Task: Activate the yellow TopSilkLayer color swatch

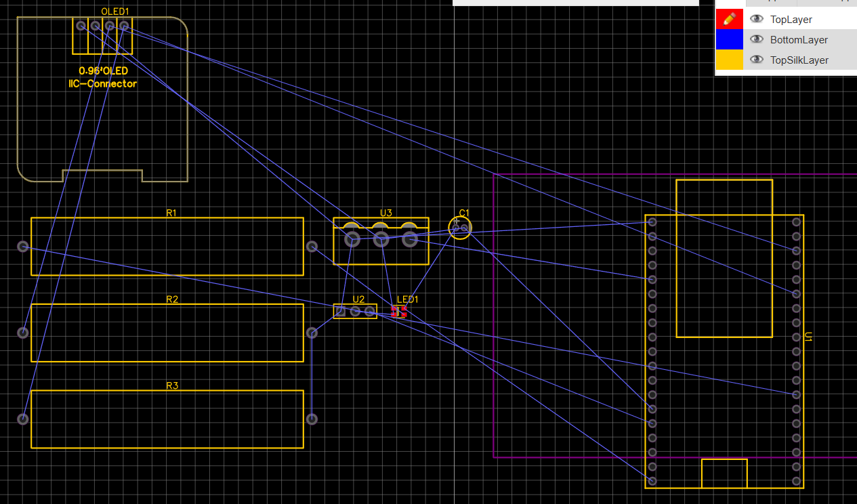Action: (x=730, y=60)
